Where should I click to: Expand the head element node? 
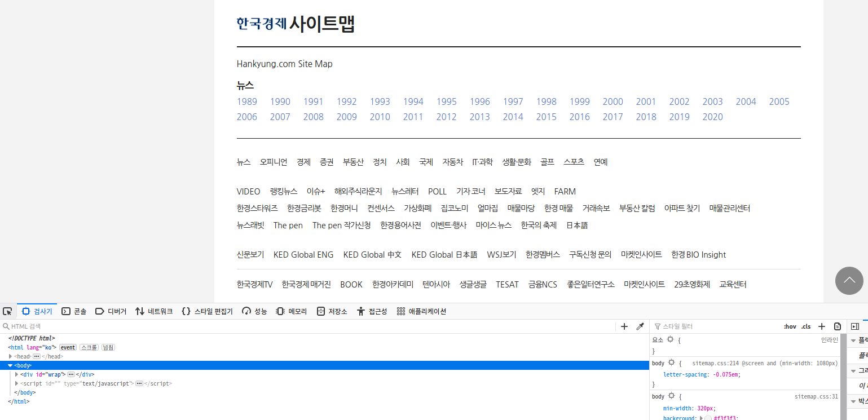coord(10,356)
